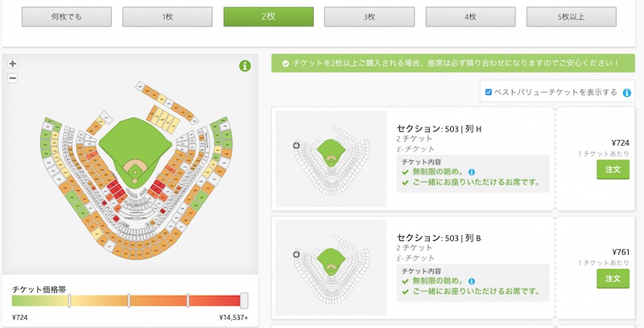Select the 3枚 quantity option

click(369, 17)
